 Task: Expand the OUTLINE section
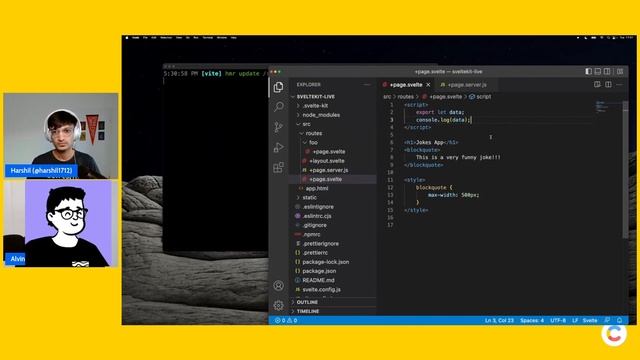coord(307,302)
